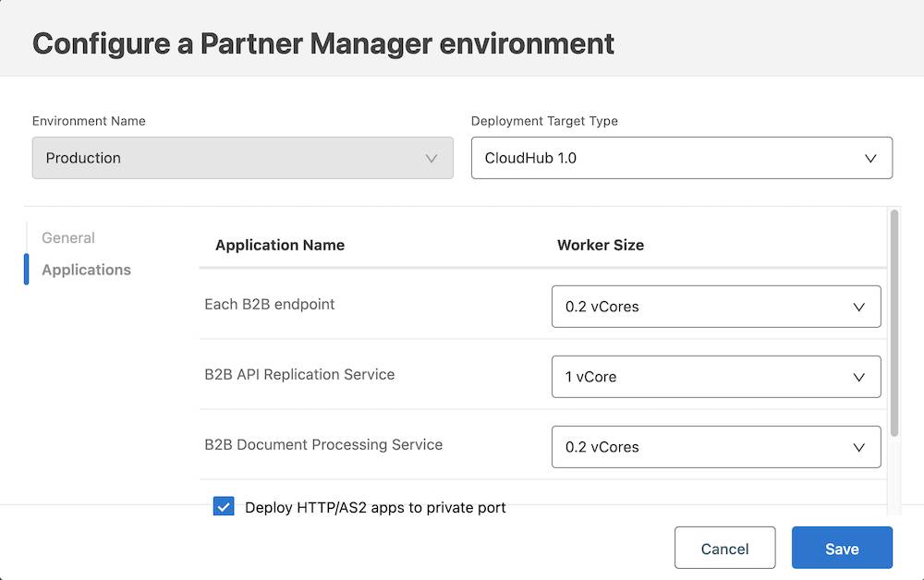Open worker size dropdown for B2B API Replication Service
Screen dimensions: 924x580
pos(716,376)
